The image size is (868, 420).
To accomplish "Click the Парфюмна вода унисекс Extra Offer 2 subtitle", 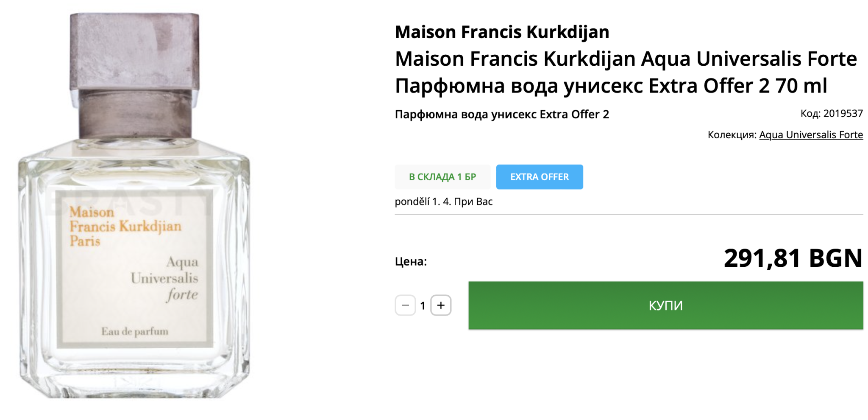I will pos(502,115).
